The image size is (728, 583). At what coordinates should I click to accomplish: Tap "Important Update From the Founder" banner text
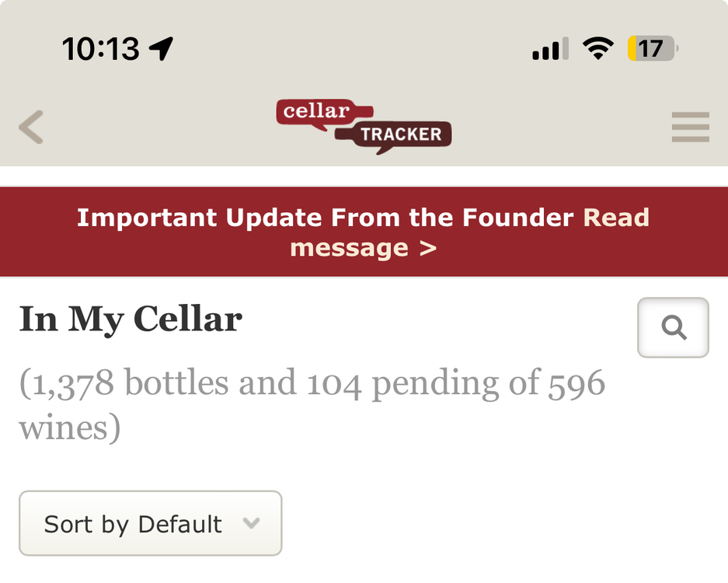coord(325,218)
